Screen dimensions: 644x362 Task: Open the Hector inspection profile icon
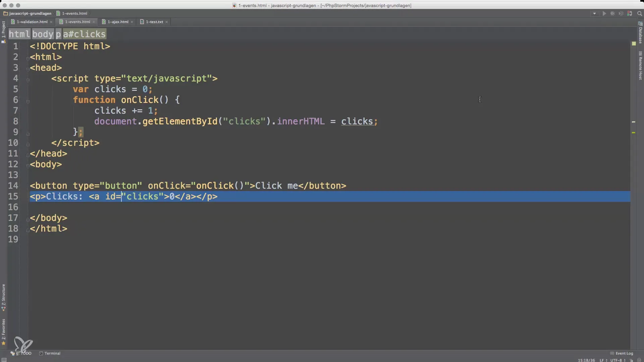tap(639, 360)
